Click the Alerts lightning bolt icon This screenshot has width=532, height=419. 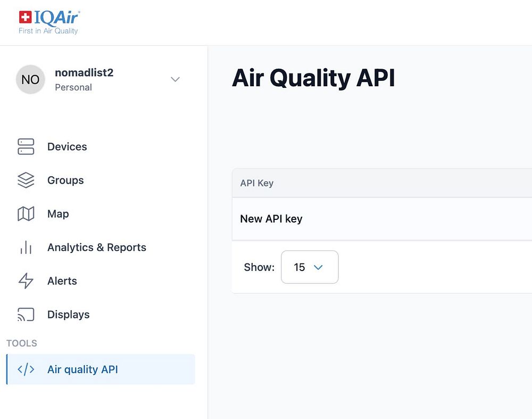pyautogui.click(x=26, y=281)
